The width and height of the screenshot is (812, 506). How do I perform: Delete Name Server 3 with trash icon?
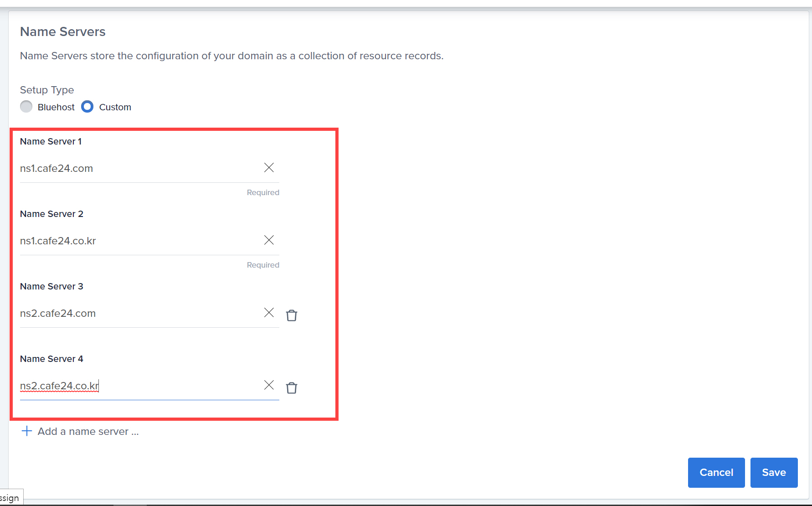[292, 315]
